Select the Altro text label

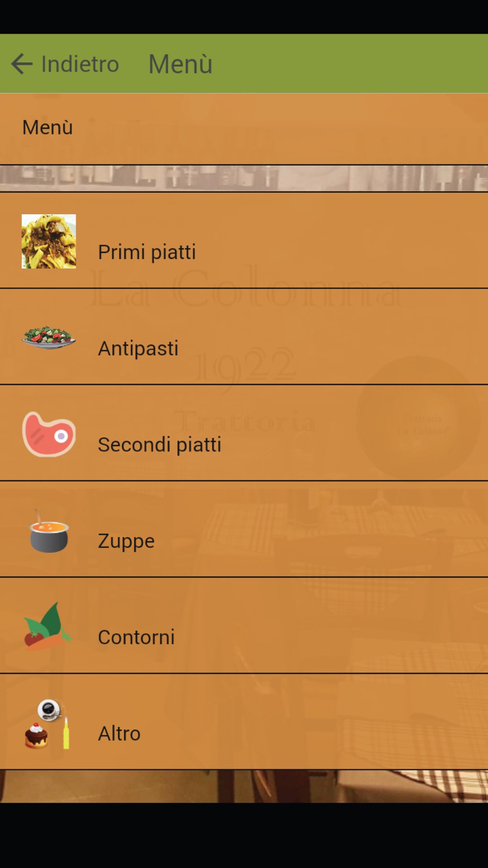(119, 733)
